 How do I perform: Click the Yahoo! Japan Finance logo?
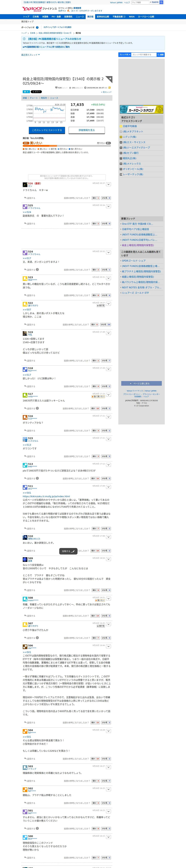40,9
